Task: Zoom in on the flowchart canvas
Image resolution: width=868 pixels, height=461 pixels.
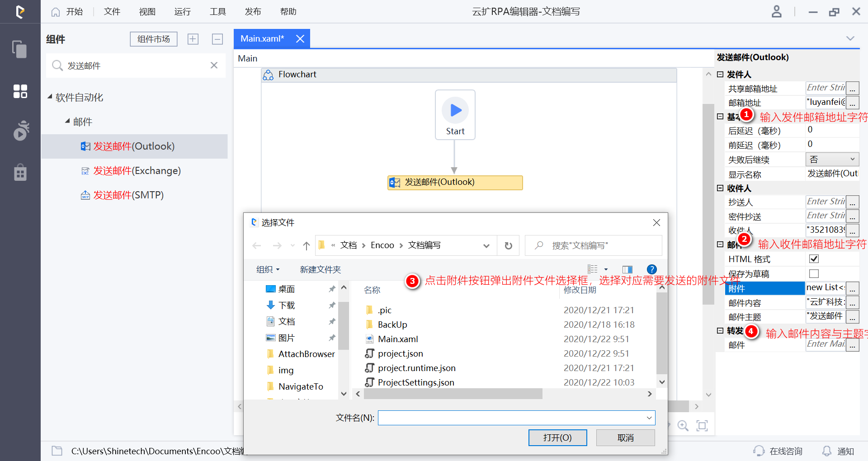Action: click(x=683, y=426)
